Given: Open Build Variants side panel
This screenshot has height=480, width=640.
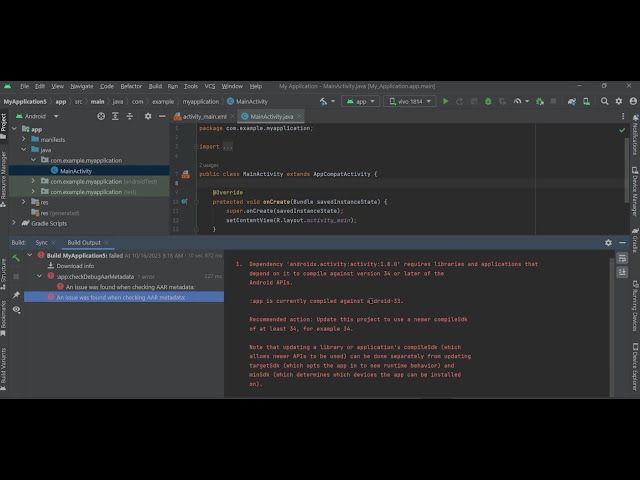Looking at the screenshot, I should (4, 369).
